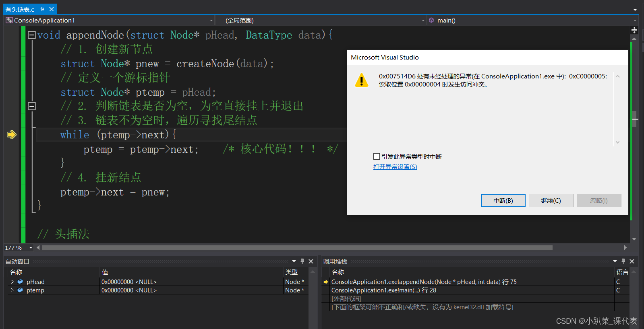Click the 值 column header
Viewport: 644px width, 329px height.
[192, 272]
